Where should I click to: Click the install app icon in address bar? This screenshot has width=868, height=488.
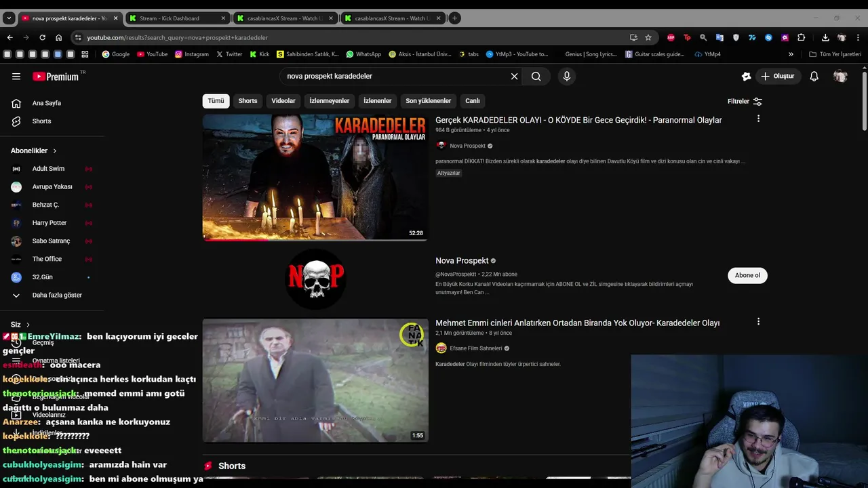pos(633,37)
